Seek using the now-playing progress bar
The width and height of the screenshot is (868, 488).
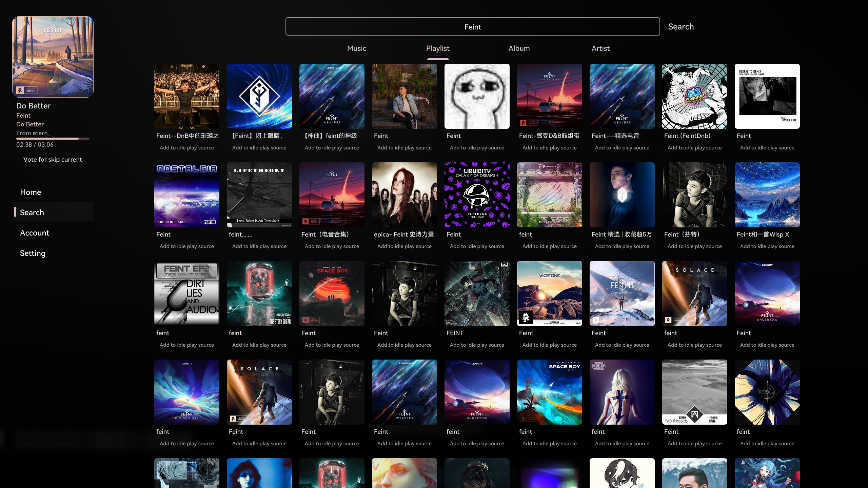(53, 139)
